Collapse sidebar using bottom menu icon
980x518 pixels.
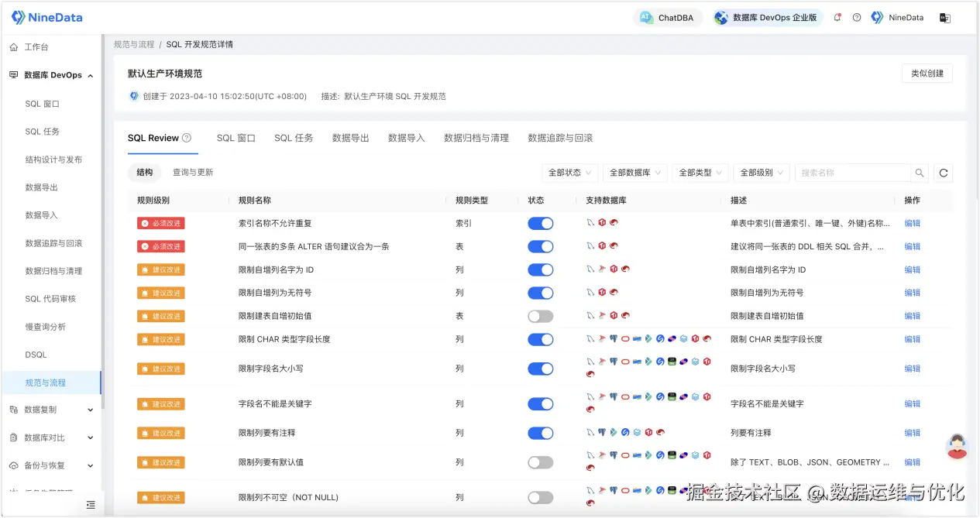pyautogui.click(x=91, y=505)
